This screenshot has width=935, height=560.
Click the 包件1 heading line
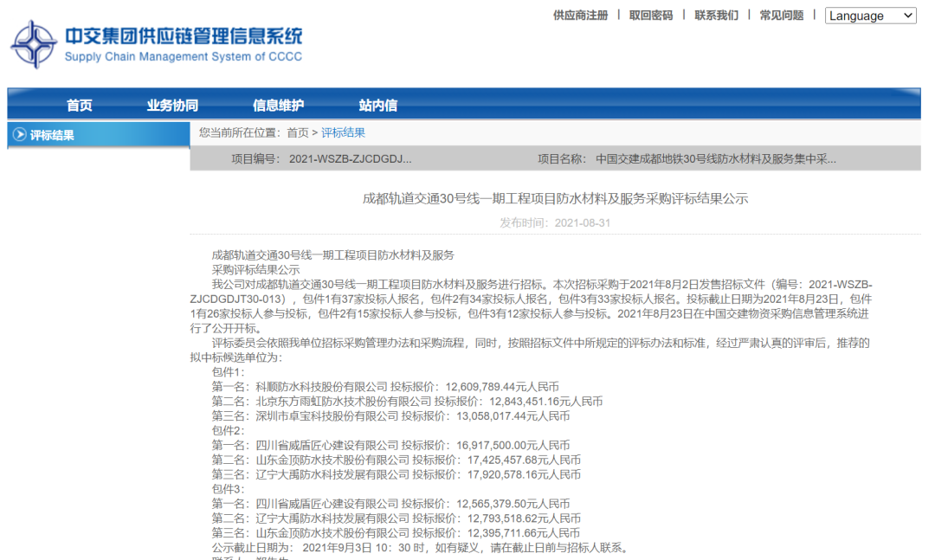[229, 372]
